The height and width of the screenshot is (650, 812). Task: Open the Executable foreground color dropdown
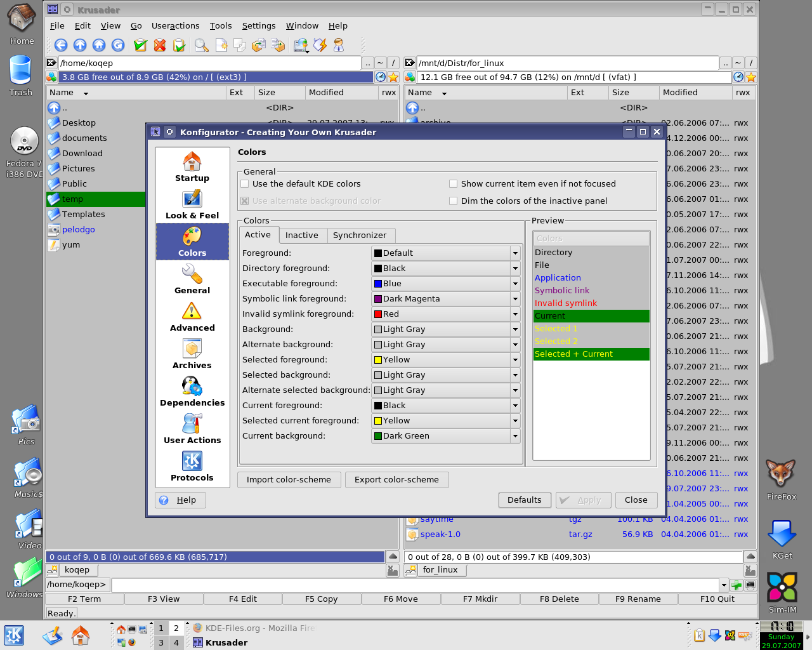(x=446, y=284)
